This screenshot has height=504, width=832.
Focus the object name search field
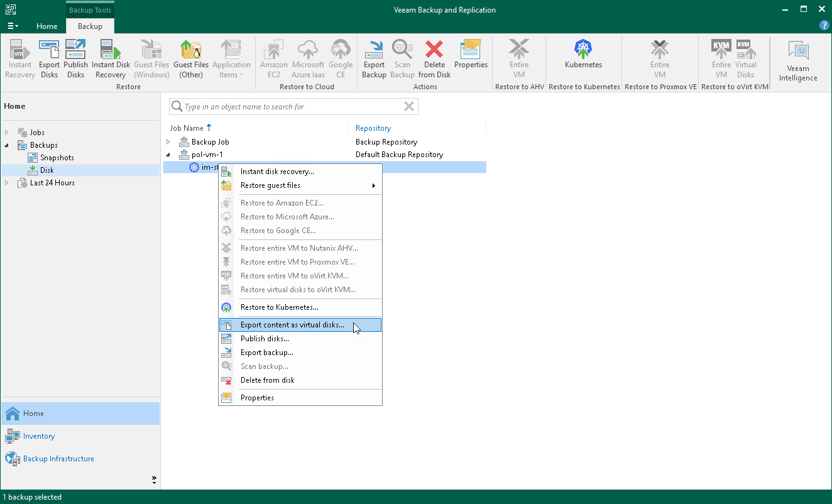pyautogui.click(x=292, y=107)
